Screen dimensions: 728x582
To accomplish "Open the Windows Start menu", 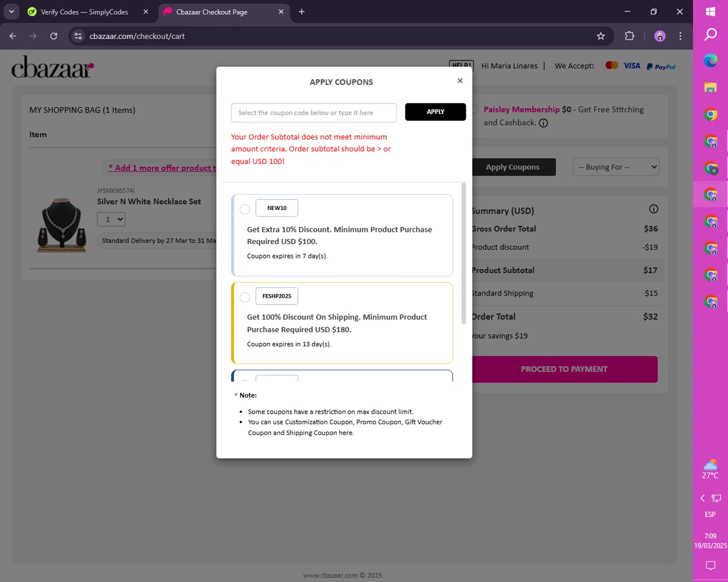I will point(711,12).
